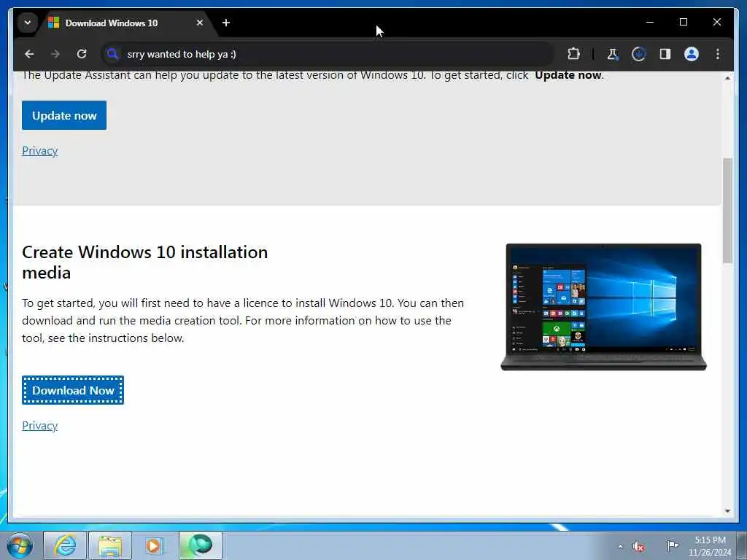This screenshot has width=747, height=560.
Task: Click the Download Now button
Action: point(73,391)
